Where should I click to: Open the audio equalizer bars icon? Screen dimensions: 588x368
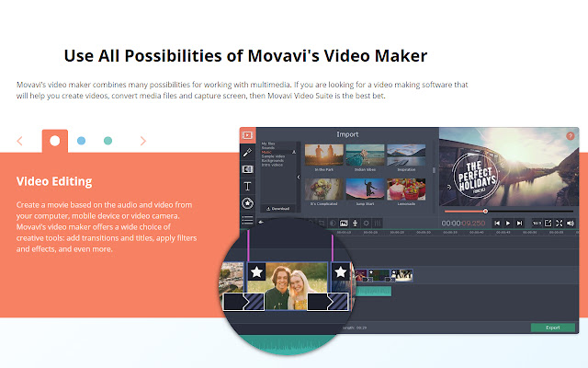[x=378, y=223]
